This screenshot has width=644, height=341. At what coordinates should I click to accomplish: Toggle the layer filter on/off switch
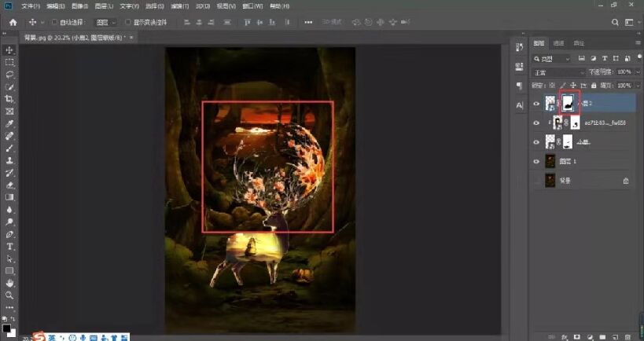click(638, 59)
